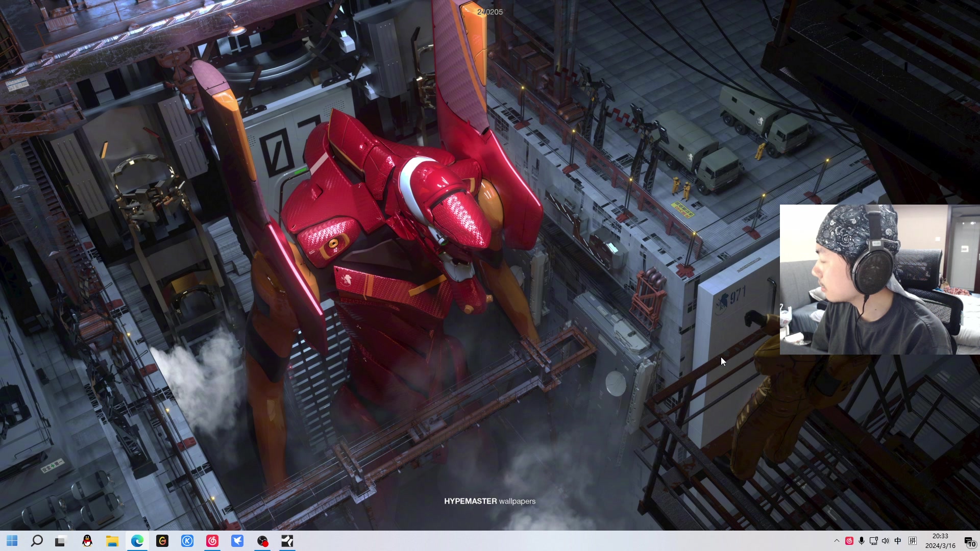Open the black-and-orange G app on taskbar

click(162, 541)
